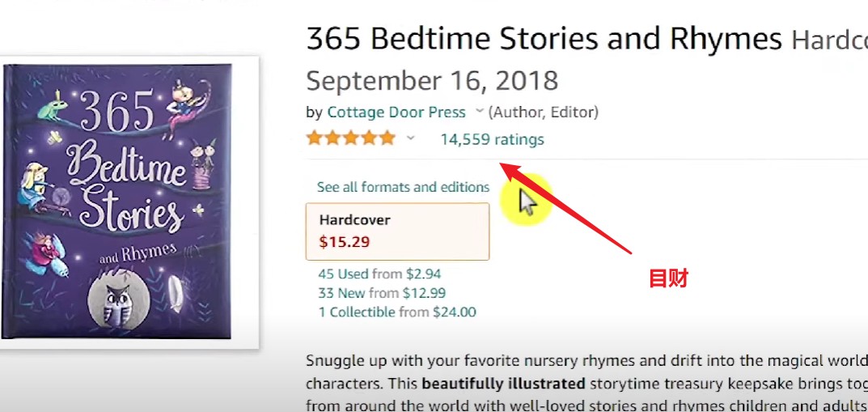Click the frog illustration on the cover

tap(53, 107)
